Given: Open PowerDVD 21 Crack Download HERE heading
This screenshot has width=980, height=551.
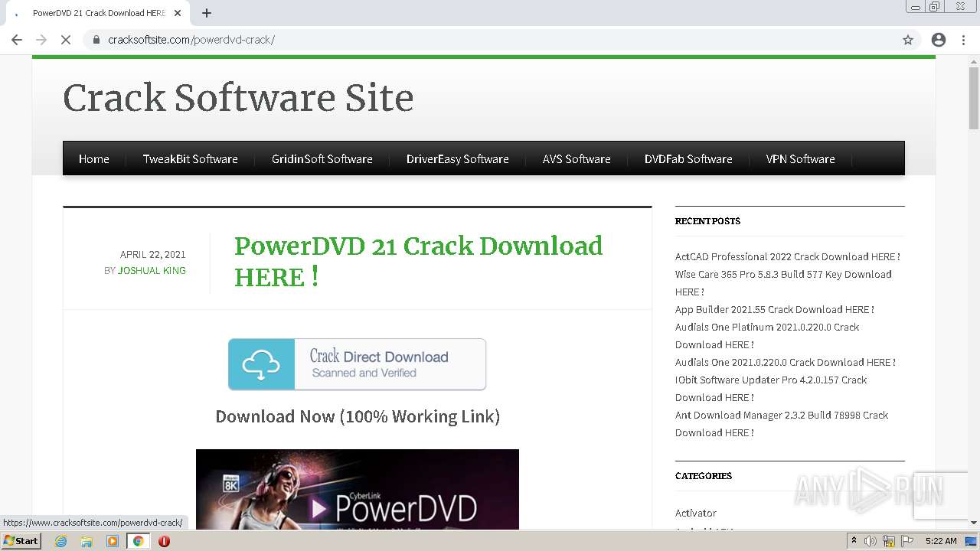Looking at the screenshot, I should tap(418, 262).
